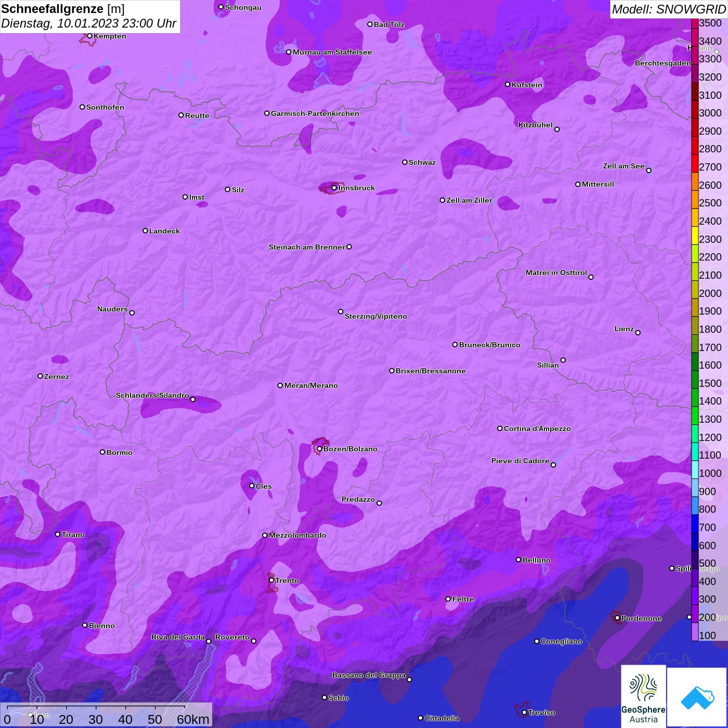Click the Treviso city marker
The image size is (728, 728).
click(524, 712)
